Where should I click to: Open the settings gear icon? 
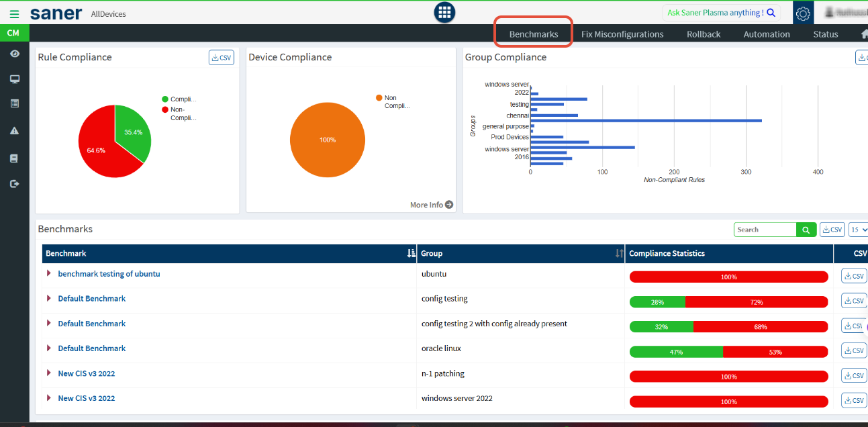tap(803, 13)
